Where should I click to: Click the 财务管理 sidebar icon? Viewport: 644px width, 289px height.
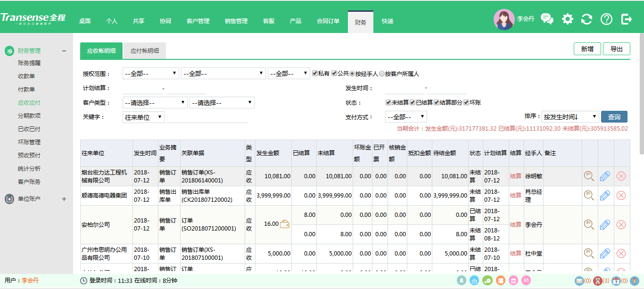9,51
